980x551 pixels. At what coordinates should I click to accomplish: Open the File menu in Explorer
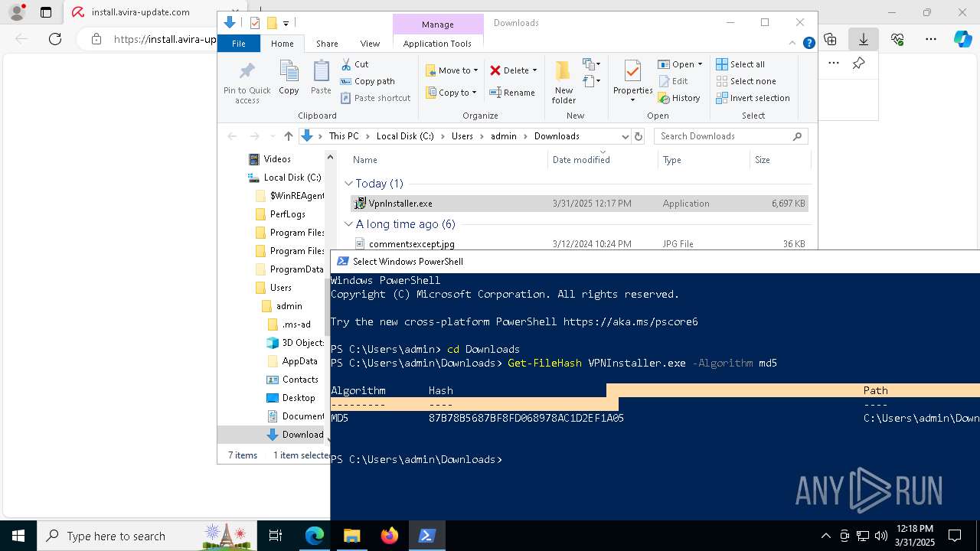click(x=239, y=44)
